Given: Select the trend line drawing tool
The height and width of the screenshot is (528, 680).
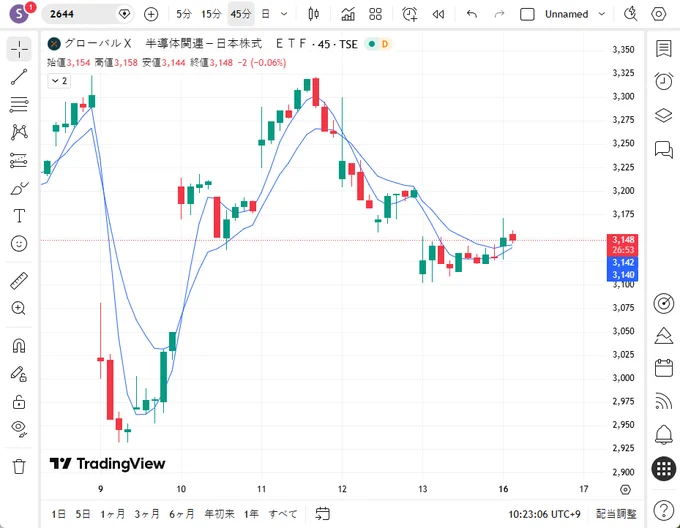Looking at the screenshot, I should tap(19, 77).
